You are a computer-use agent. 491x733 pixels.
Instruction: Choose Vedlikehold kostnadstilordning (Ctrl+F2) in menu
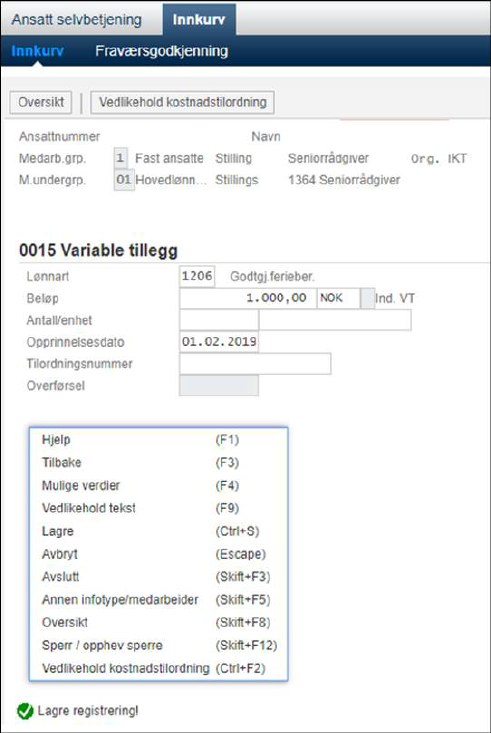click(159, 668)
